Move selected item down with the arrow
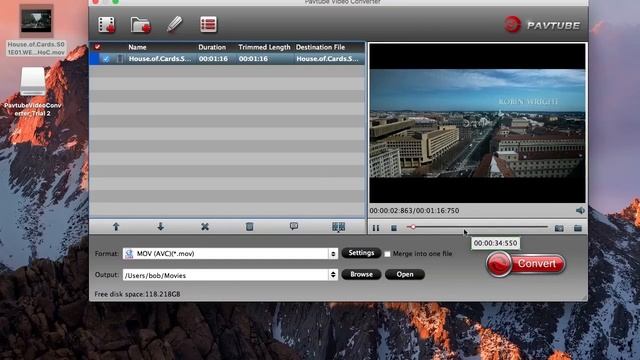 [x=160, y=227]
